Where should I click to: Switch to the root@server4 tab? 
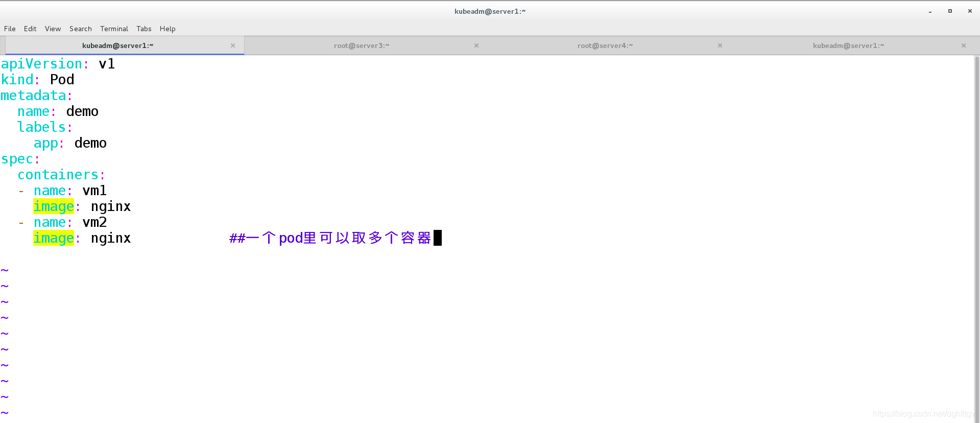pos(605,45)
